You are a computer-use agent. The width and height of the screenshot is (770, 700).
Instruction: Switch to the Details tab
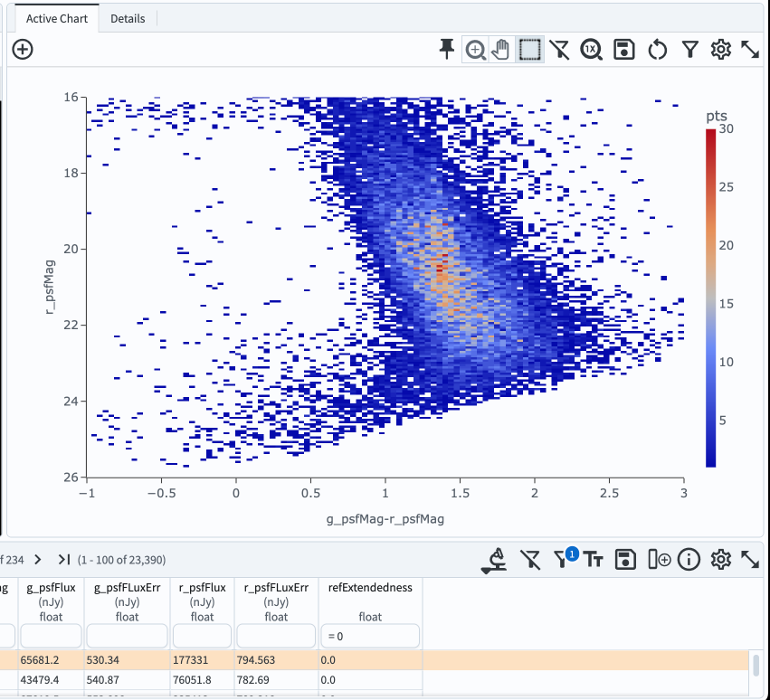coord(128,18)
